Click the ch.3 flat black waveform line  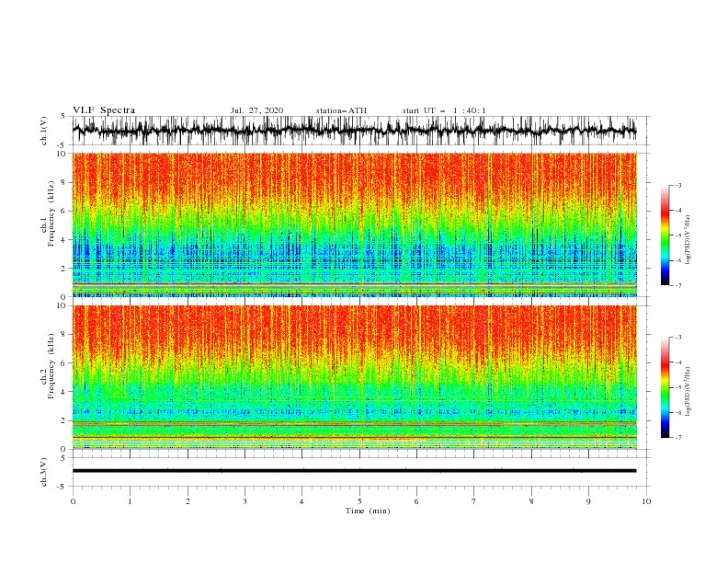[x=354, y=471]
